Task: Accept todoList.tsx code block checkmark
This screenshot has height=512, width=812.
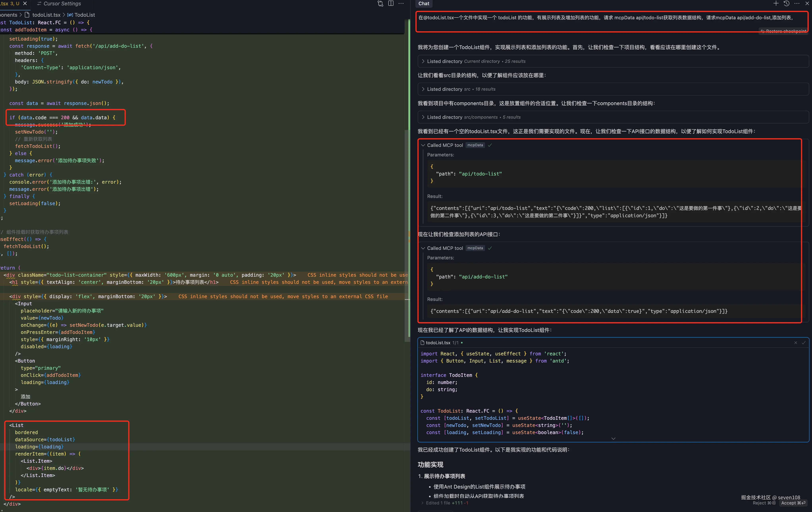Action: coord(804,343)
